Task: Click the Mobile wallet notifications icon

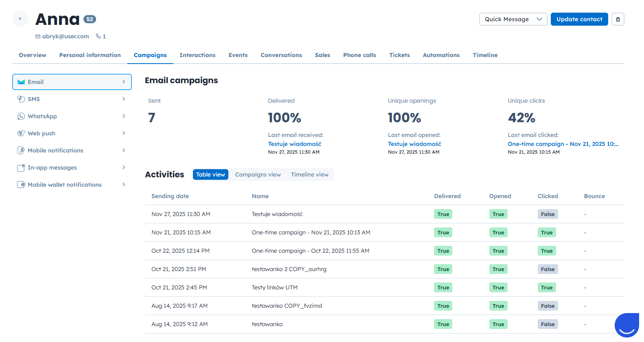Action: click(x=21, y=185)
